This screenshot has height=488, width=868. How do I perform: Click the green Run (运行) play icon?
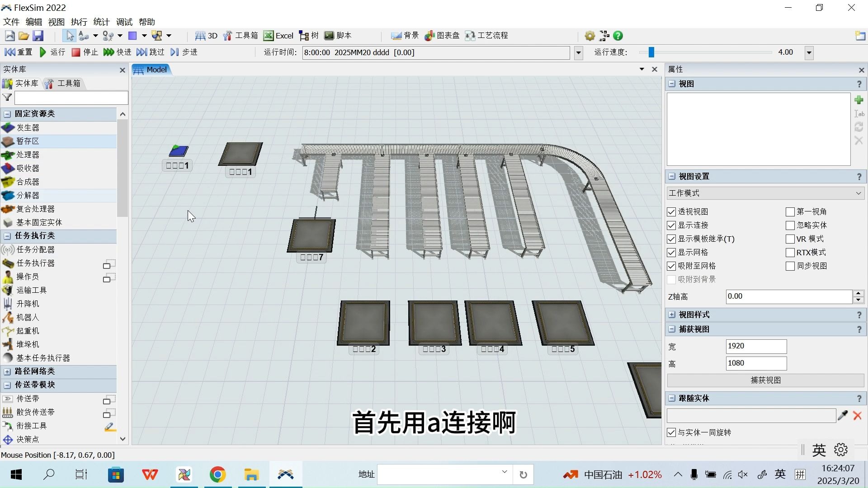43,52
